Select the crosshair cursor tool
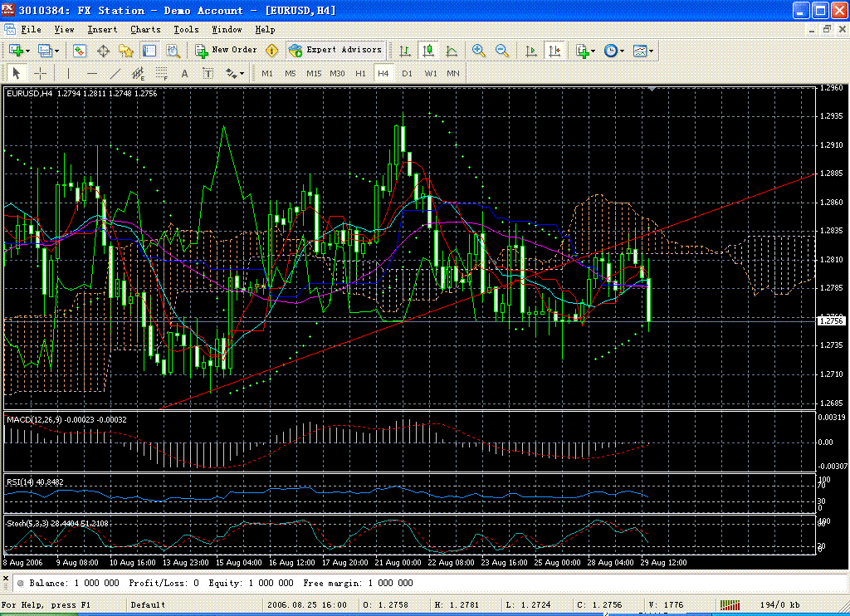This screenshot has width=850, height=616. (x=40, y=73)
